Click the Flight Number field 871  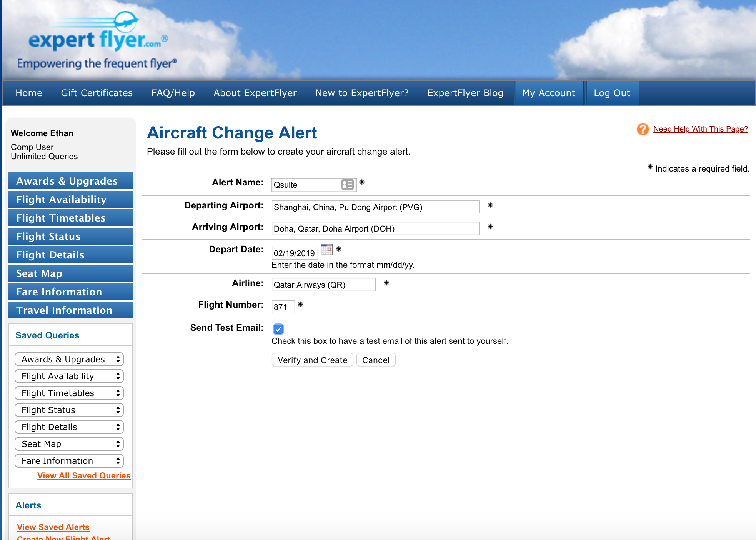[x=283, y=307]
